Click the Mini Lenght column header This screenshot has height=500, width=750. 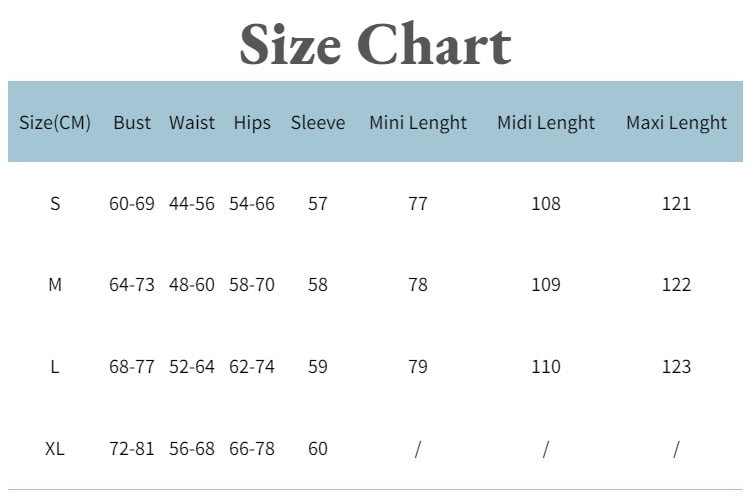[x=418, y=123]
